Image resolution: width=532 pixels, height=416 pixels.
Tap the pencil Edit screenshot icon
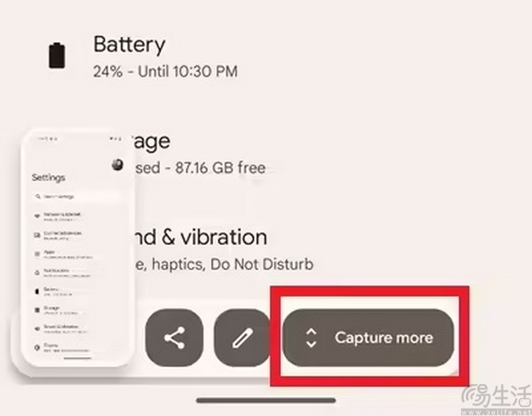coord(243,337)
